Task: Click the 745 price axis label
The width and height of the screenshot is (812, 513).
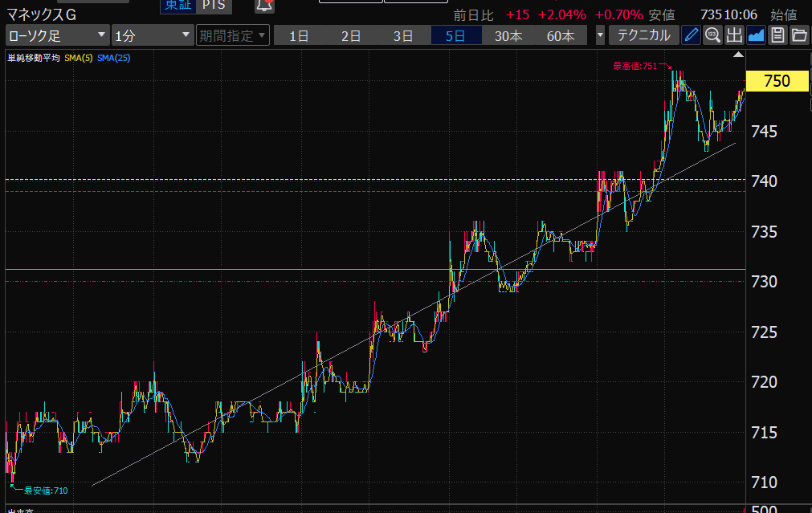Action: pyautogui.click(x=765, y=132)
